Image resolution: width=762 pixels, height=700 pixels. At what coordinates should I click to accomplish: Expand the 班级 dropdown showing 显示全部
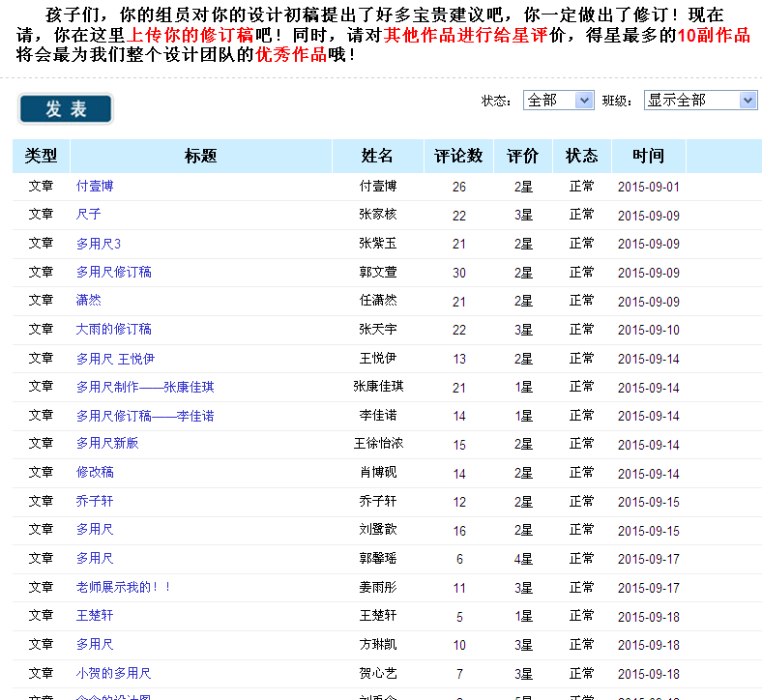(700, 100)
